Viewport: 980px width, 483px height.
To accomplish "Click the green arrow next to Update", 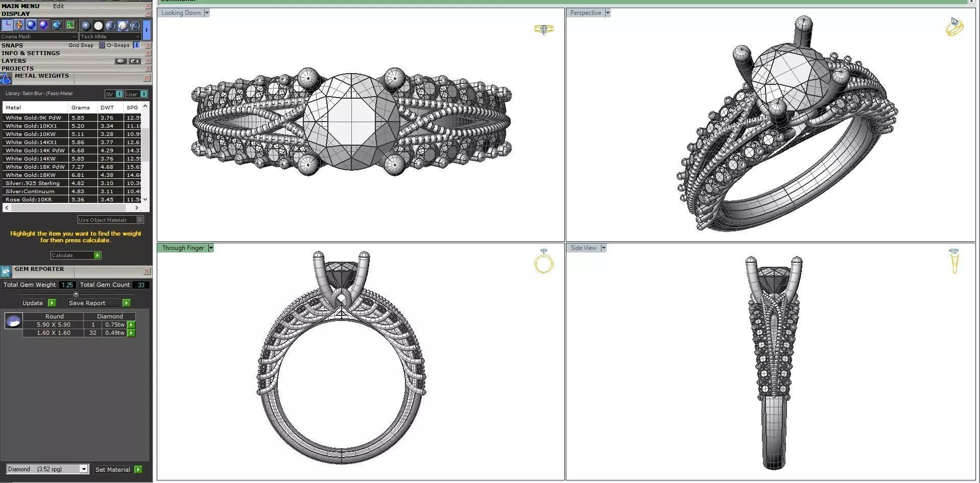I will tap(52, 303).
